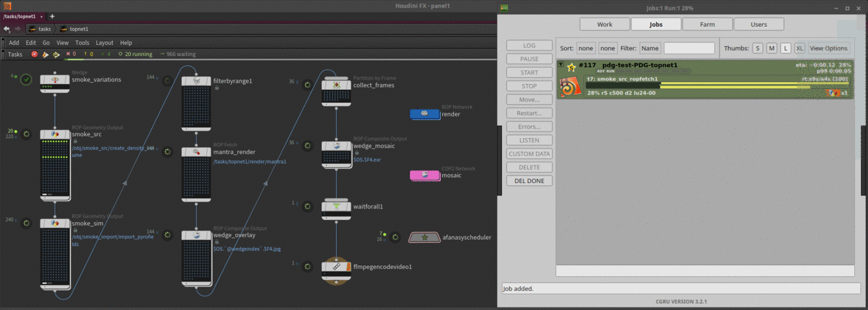Image resolution: width=868 pixels, height=310 pixels.
Task: Select the blue render ROP Network node
Action: [x=425, y=114]
